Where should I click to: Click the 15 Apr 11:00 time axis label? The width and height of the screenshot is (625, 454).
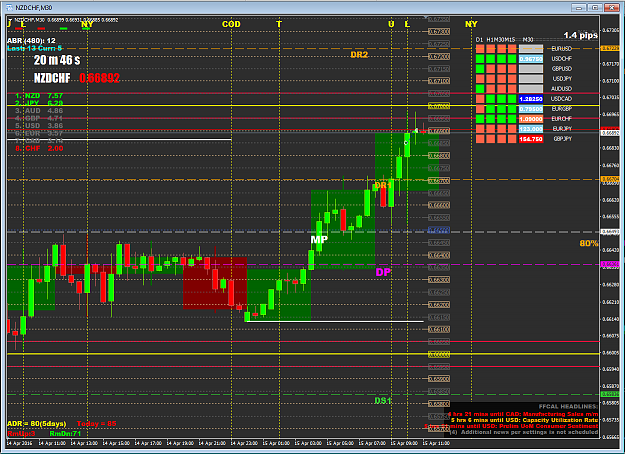(x=436, y=443)
